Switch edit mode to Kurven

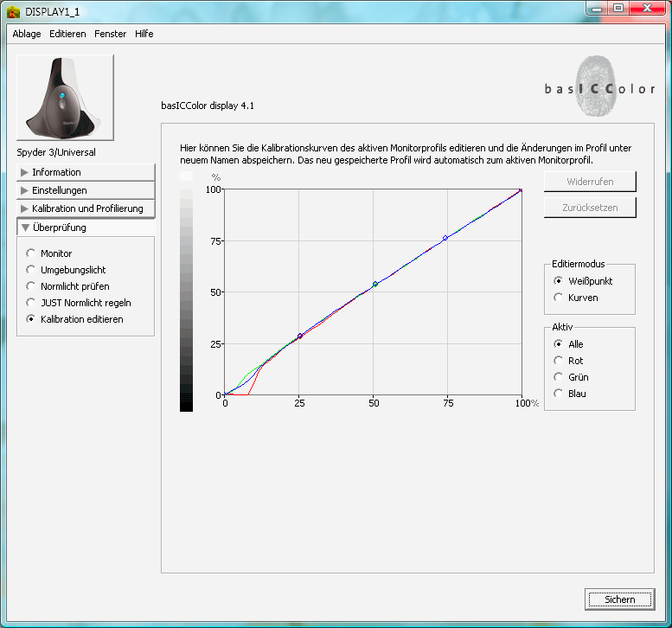coord(559,298)
